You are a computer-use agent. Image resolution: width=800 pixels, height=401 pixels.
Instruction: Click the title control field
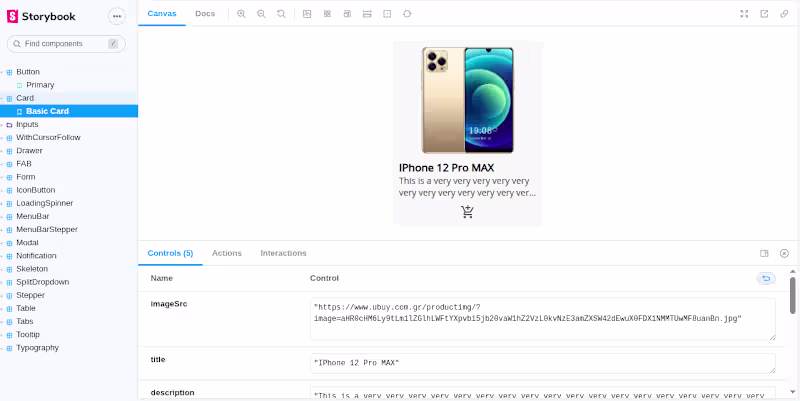coord(543,363)
